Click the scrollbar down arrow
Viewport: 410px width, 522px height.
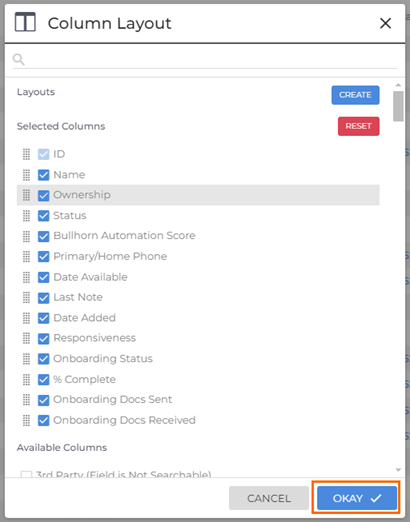(398, 470)
